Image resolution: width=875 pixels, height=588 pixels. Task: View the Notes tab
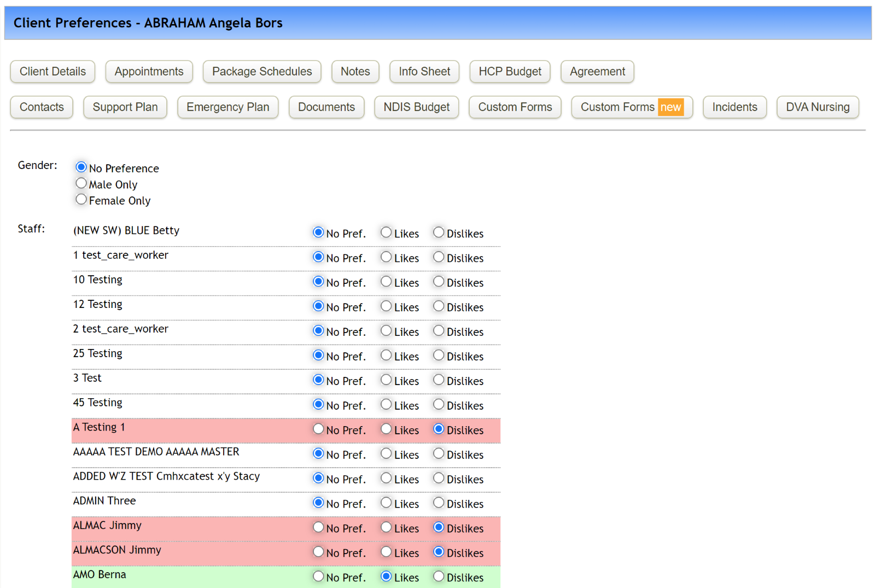(355, 71)
